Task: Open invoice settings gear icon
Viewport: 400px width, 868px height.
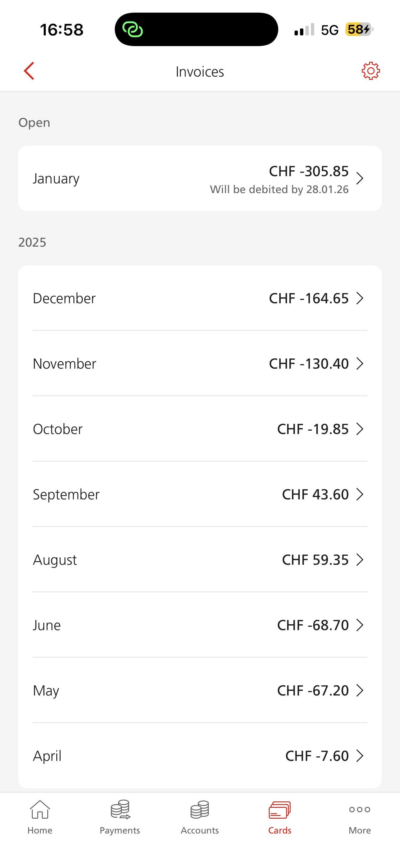Action: (370, 71)
